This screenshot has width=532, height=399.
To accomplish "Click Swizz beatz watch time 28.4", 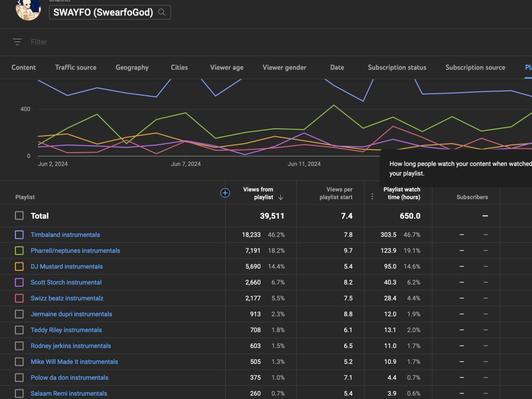I will (x=390, y=298).
